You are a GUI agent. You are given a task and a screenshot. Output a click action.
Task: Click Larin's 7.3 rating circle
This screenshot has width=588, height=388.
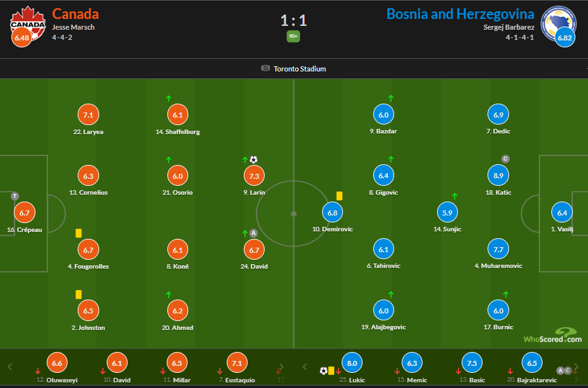coord(255,176)
